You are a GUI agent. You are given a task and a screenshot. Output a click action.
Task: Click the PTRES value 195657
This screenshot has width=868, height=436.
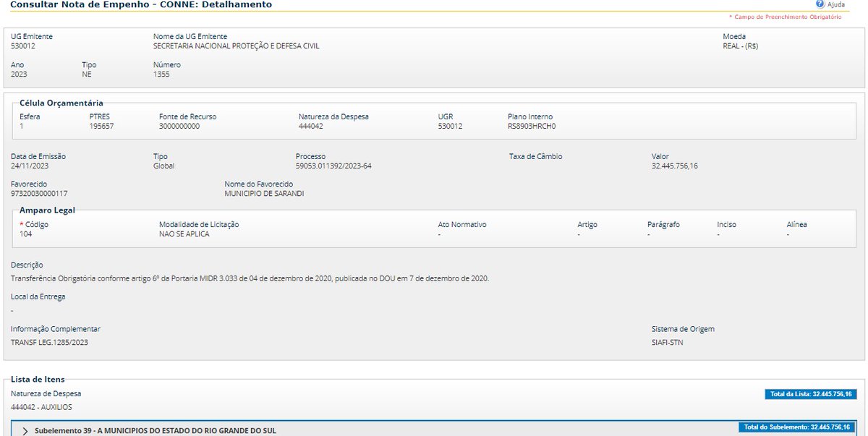[x=102, y=127]
